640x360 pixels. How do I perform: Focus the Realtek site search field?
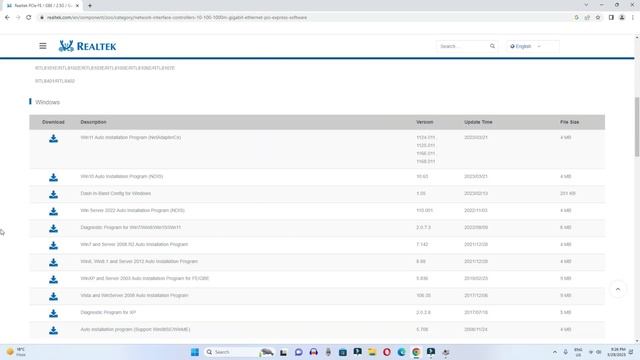(463, 46)
